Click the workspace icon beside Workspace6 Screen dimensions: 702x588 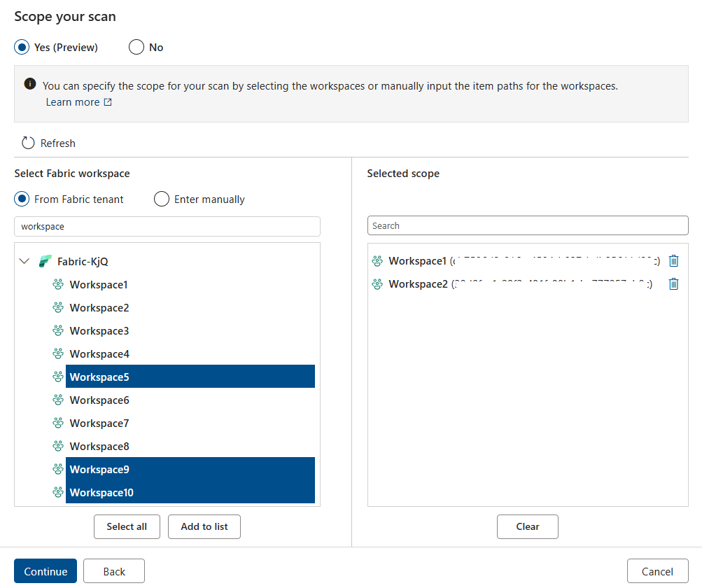(57, 400)
